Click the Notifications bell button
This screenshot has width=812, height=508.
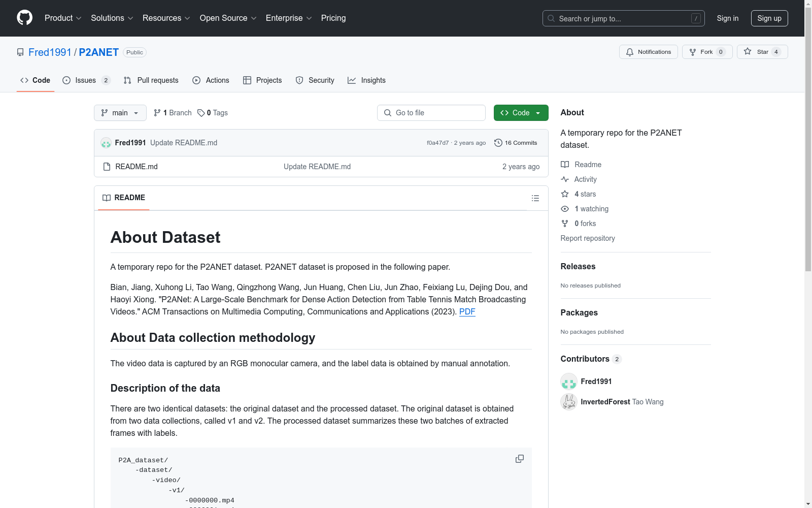[x=649, y=52]
